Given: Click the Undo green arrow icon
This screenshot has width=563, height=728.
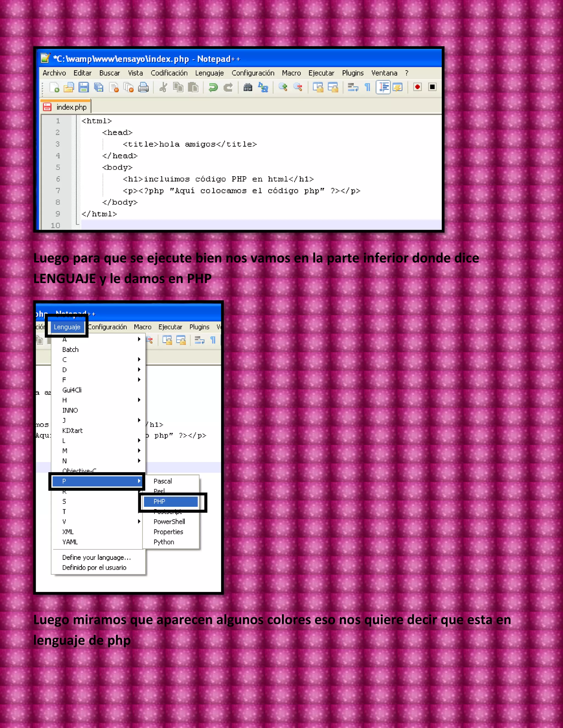Looking at the screenshot, I should pyautogui.click(x=213, y=88).
